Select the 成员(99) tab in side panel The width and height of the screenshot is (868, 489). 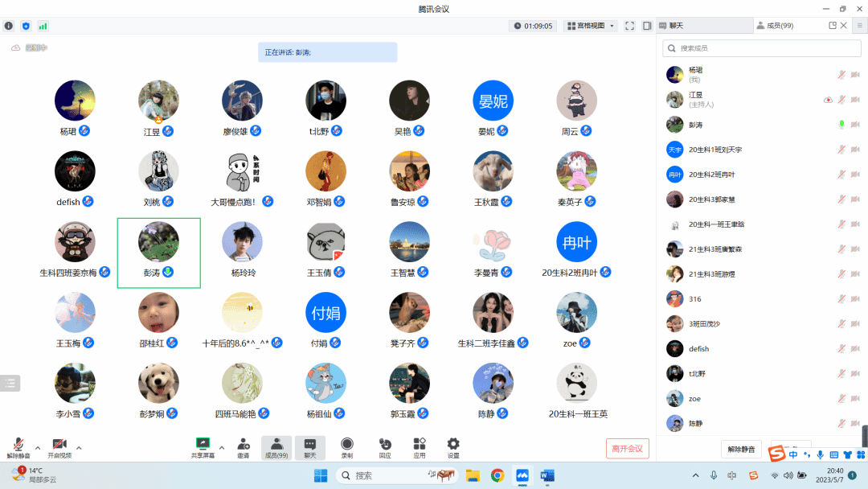click(x=775, y=26)
